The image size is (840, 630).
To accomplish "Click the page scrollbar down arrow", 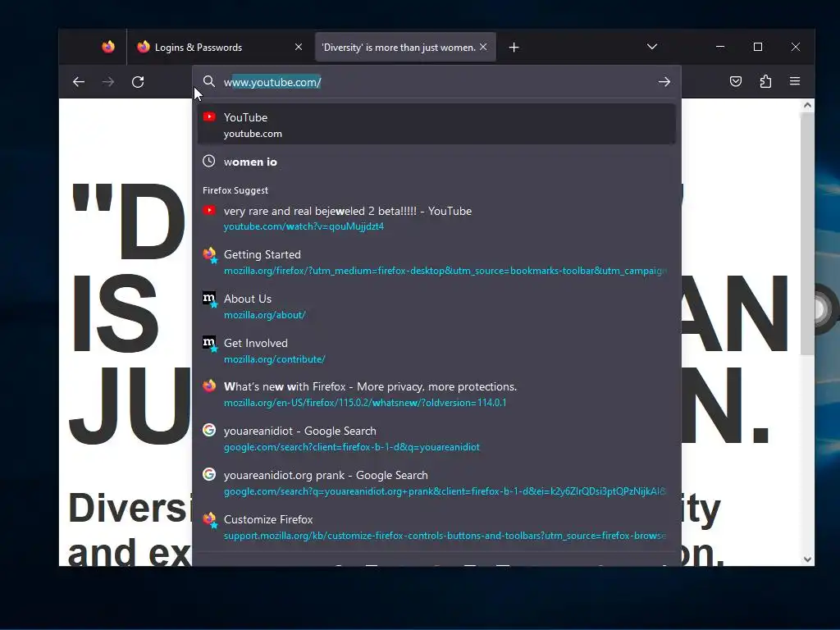I will tap(807, 559).
